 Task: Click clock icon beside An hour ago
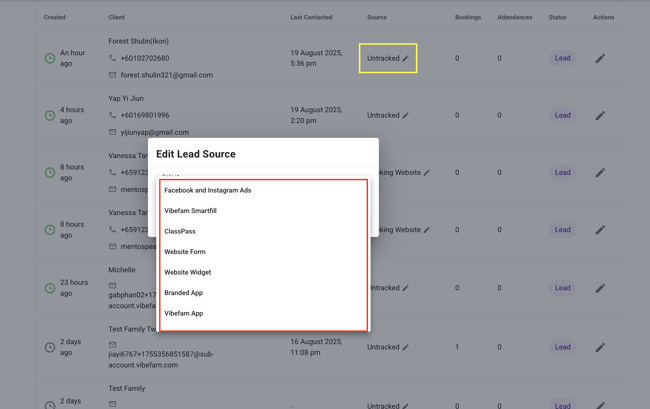pos(50,58)
